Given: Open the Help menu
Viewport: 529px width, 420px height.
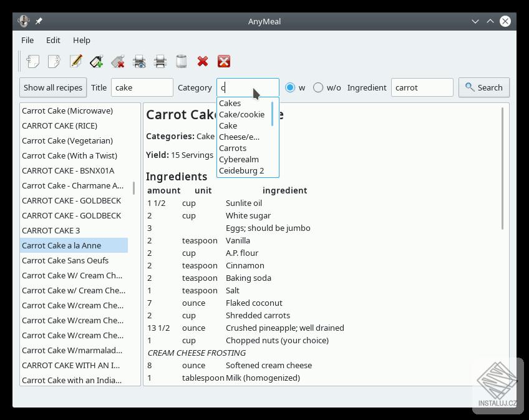Looking at the screenshot, I should (x=82, y=40).
